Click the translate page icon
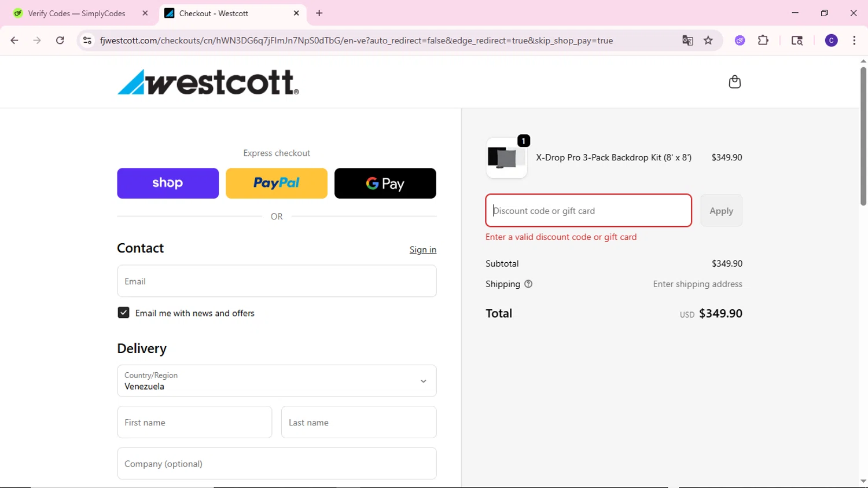Screen dimensions: 868x488 pos(687,41)
